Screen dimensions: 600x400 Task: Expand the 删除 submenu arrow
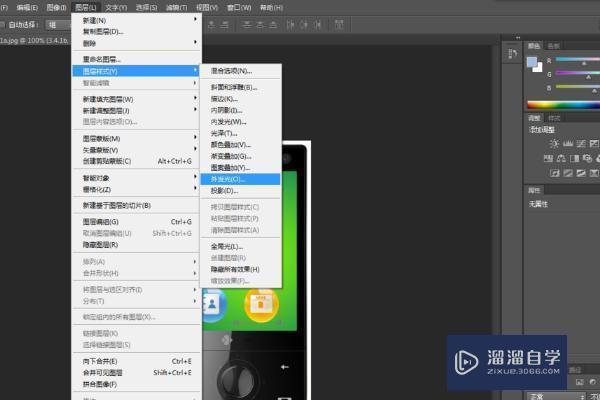[x=195, y=42]
